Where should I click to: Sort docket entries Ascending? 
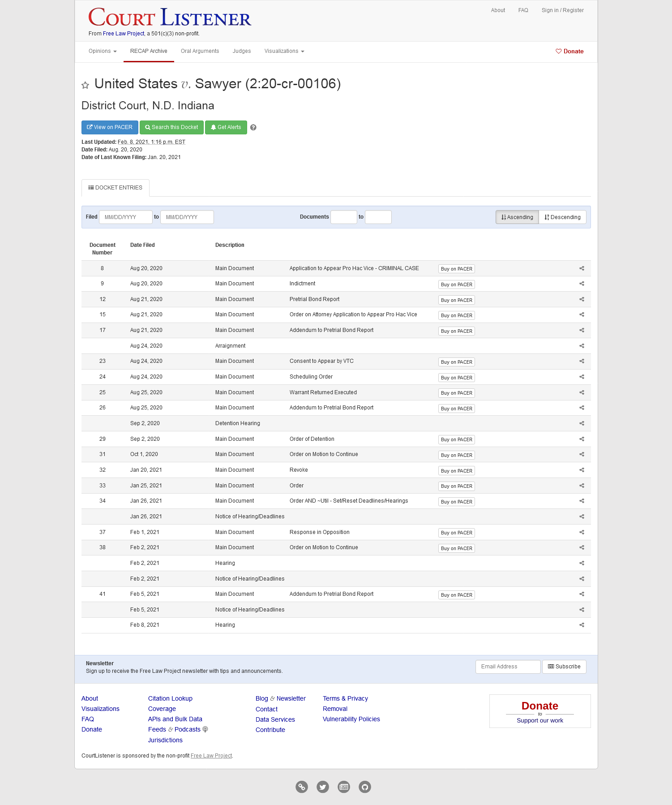517,217
